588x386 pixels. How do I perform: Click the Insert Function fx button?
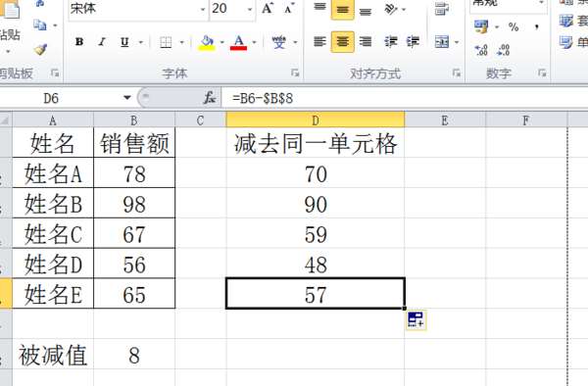point(210,98)
